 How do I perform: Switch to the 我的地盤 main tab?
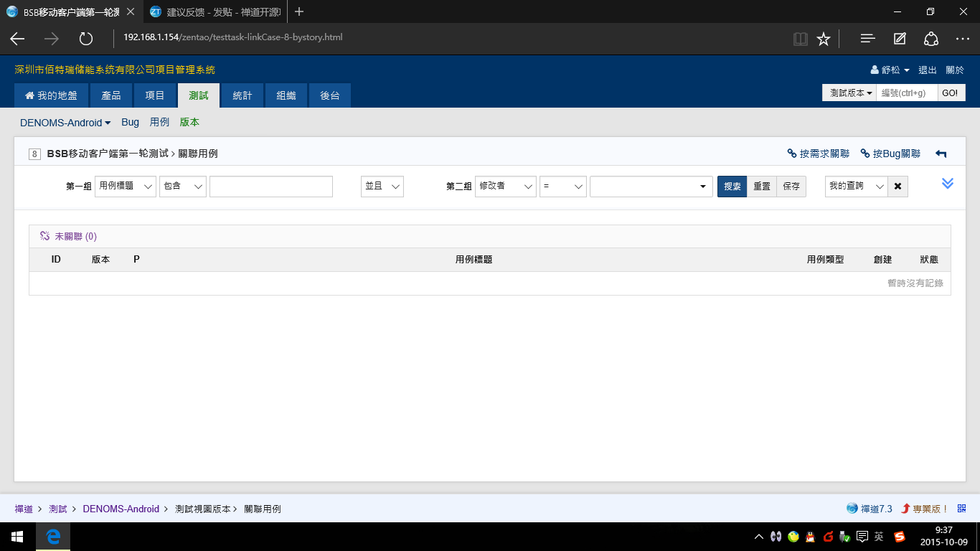coord(51,95)
